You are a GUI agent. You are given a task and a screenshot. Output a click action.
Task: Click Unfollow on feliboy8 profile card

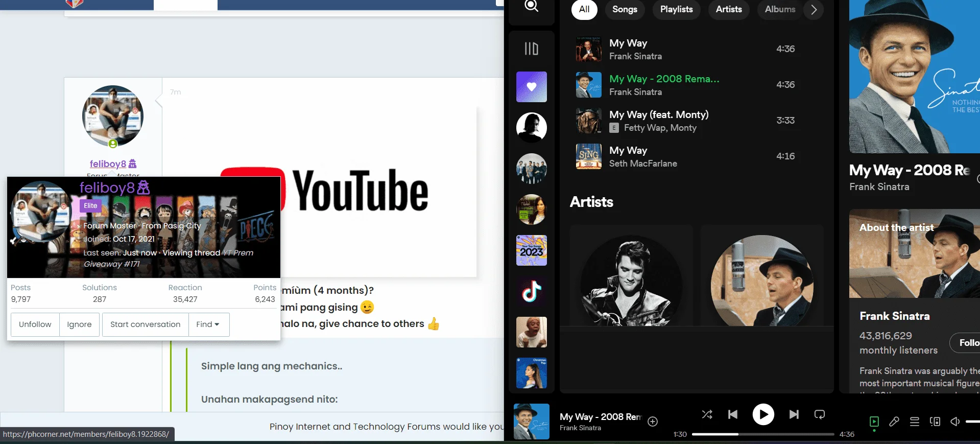pyautogui.click(x=35, y=324)
